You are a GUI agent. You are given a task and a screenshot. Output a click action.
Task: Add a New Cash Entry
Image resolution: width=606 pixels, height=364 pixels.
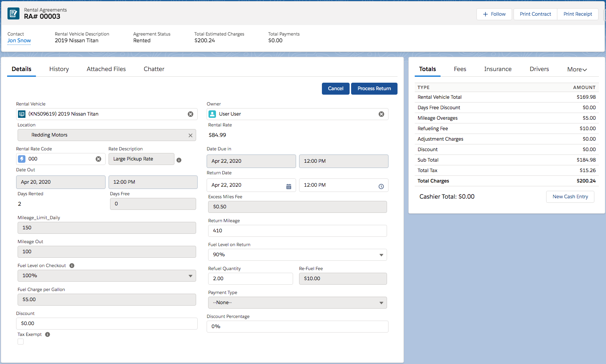pyautogui.click(x=570, y=197)
